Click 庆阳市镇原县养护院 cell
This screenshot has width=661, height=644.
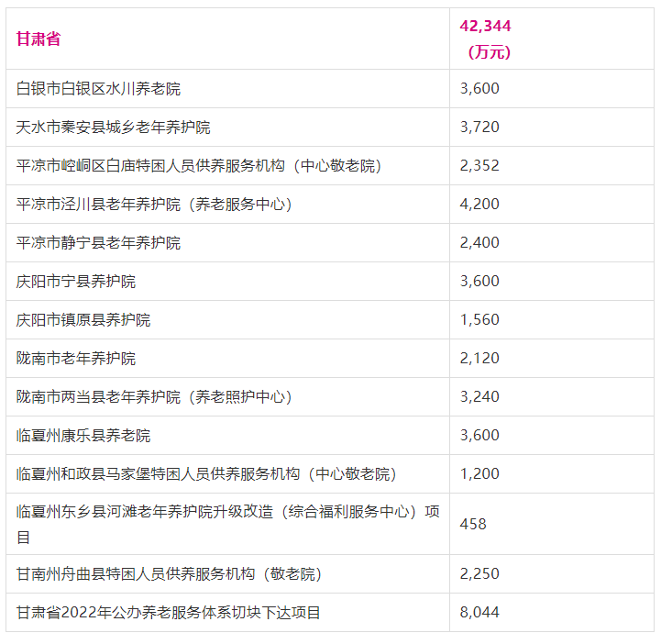click(x=83, y=320)
